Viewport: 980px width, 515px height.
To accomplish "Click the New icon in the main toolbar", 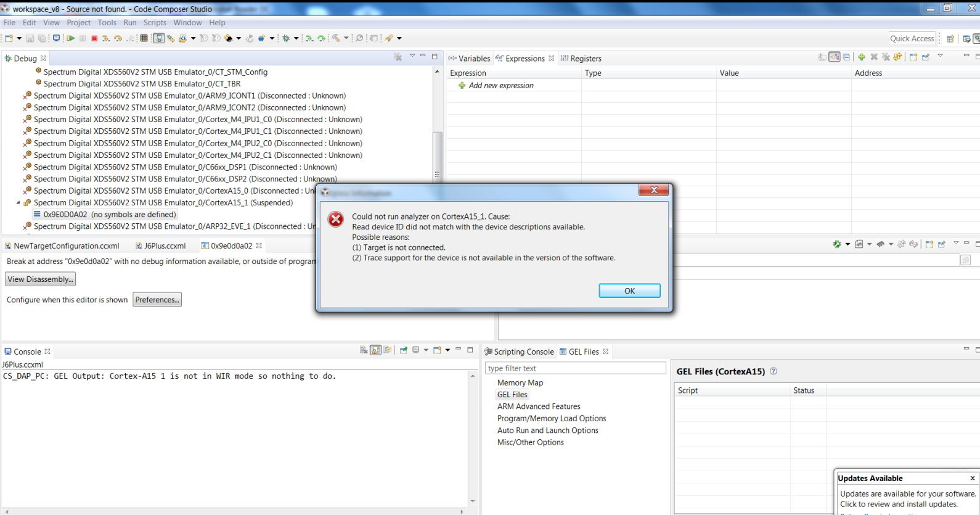I will tap(9, 38).
